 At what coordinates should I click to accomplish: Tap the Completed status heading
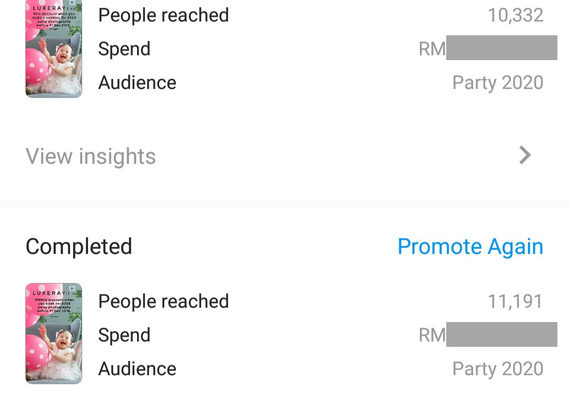[x=79, y=247]
